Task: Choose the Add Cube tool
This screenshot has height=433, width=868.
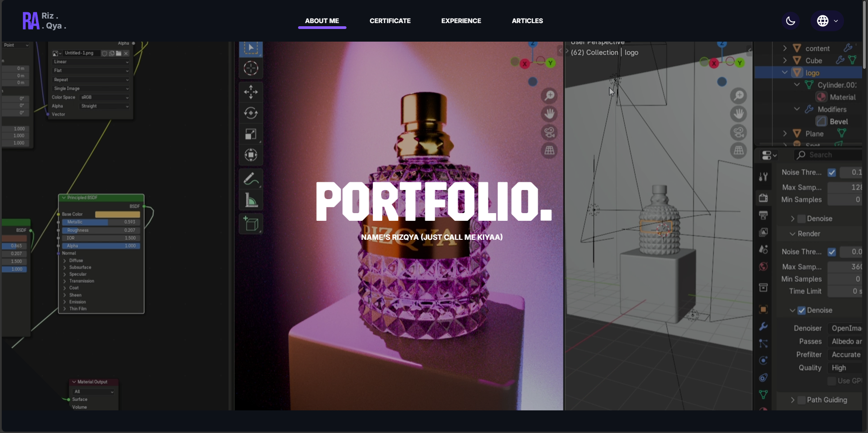Action: 251,224
